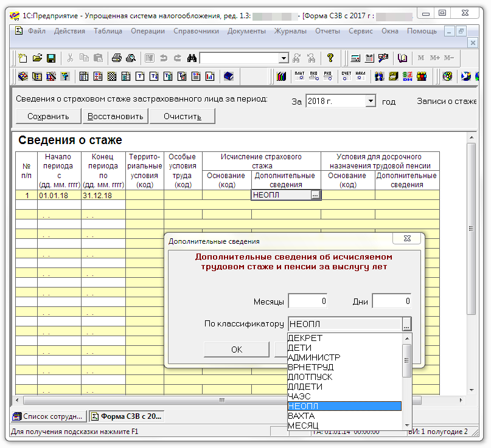This screenshot has width=491, height=448.
Task: Click the M+ memory icon
Action: [435, 58]
